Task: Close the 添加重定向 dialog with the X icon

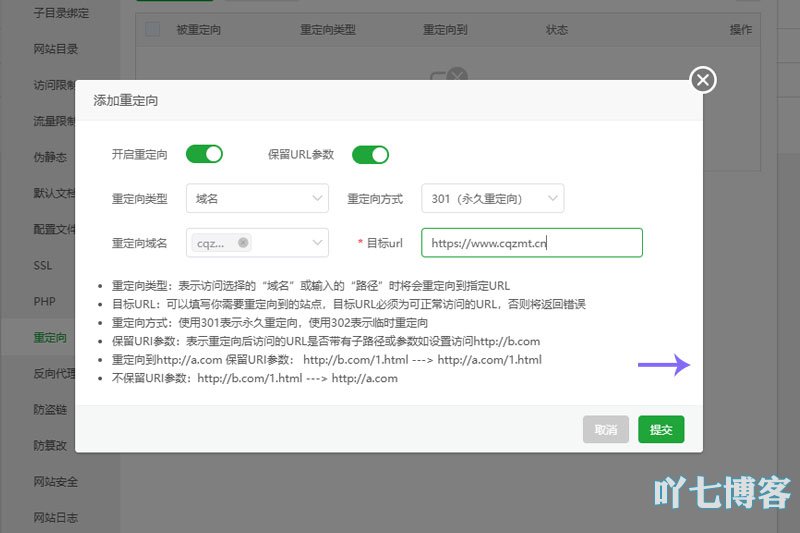Action: tap(703, 80)
